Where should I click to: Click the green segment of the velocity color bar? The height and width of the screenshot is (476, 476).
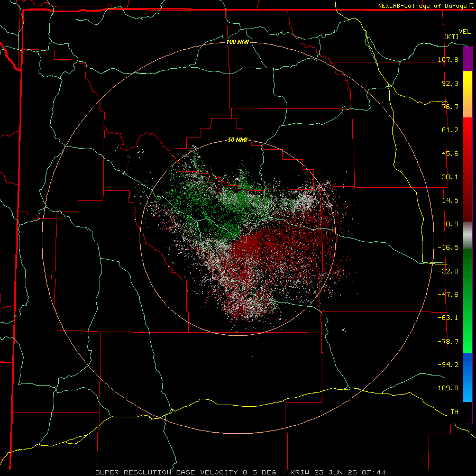tap(467, 300)
